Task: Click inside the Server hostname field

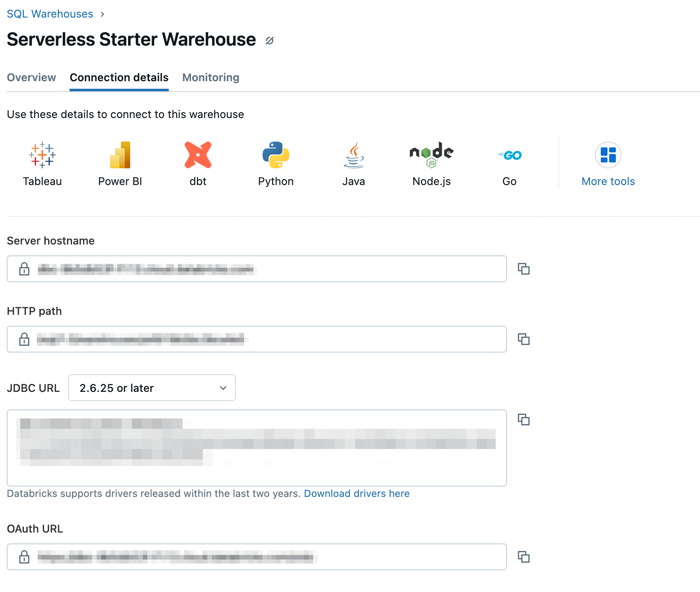Action: [257, 269]
